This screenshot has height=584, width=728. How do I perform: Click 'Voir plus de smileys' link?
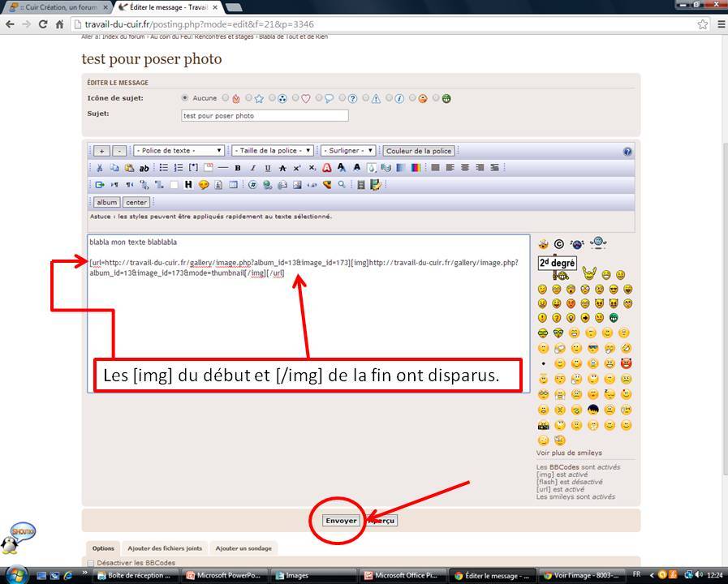click(x=569, y=453)
